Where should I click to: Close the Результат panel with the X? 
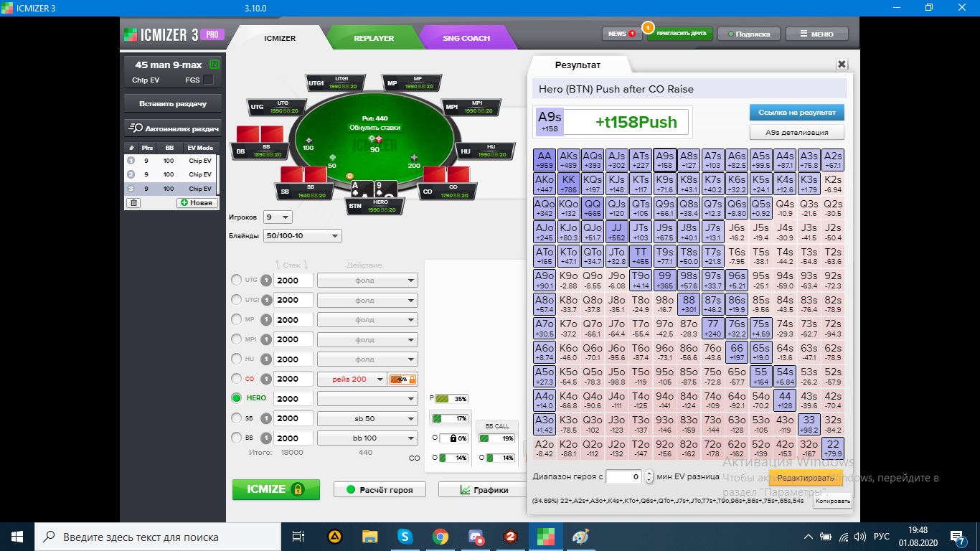point(842,65)
